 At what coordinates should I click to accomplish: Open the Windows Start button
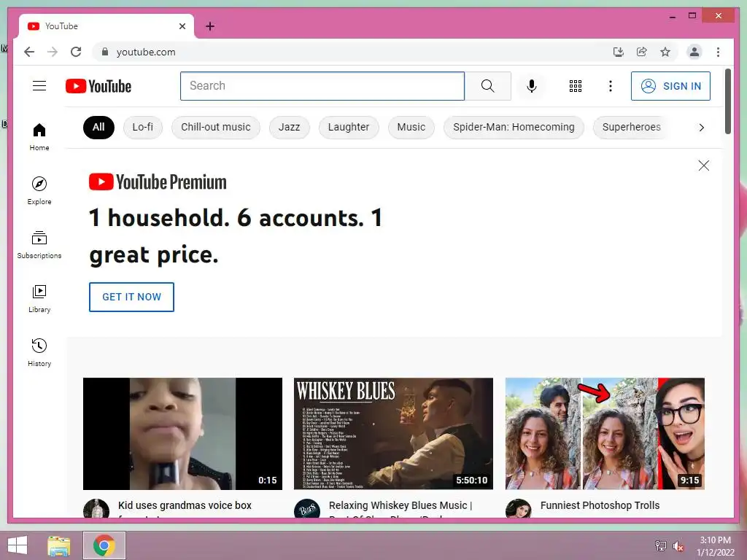tap(18, 545)
